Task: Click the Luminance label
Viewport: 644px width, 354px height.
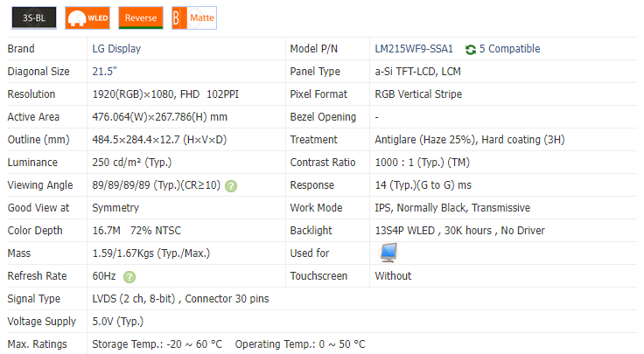Action: tap(32, 163)
